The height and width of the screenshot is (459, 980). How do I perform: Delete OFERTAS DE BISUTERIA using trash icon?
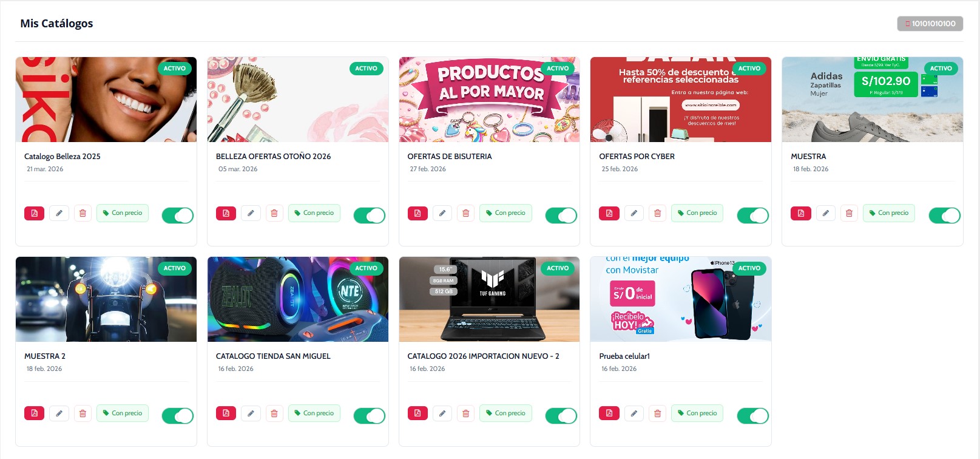click(466, 213)
